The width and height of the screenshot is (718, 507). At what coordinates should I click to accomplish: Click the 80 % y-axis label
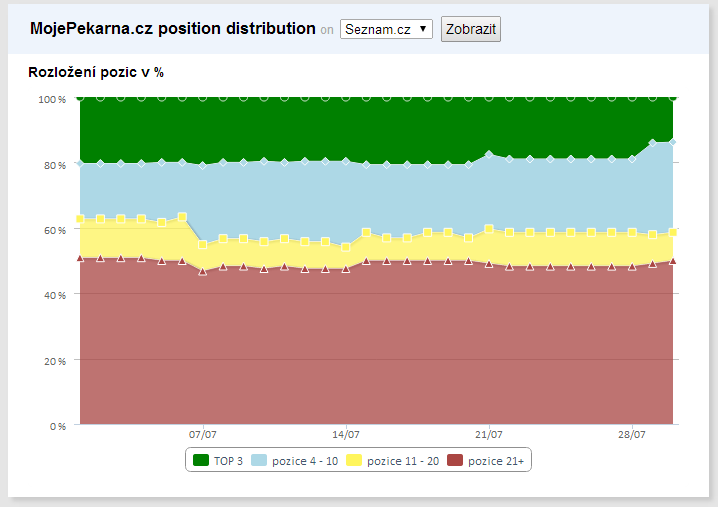(54, 165)
